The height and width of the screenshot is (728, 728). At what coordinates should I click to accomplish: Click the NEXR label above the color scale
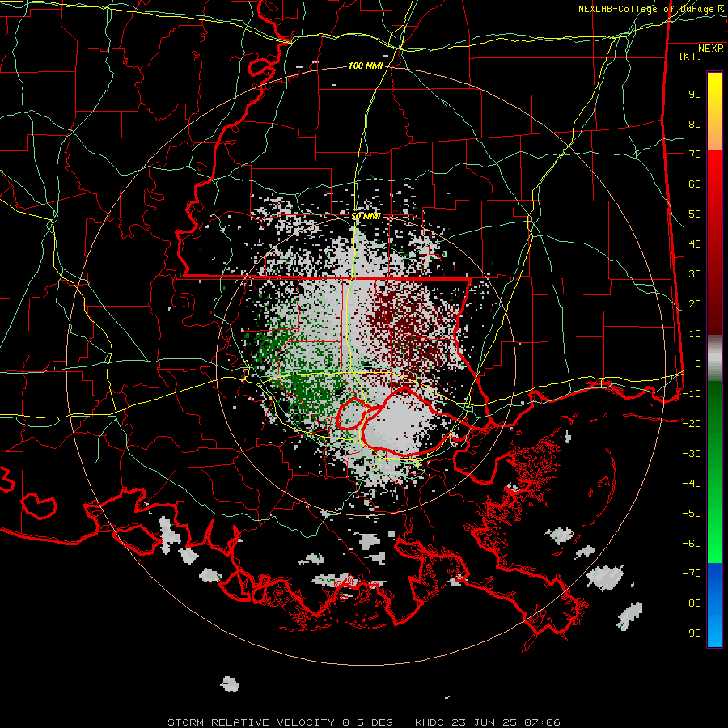[x=711, y=49]
